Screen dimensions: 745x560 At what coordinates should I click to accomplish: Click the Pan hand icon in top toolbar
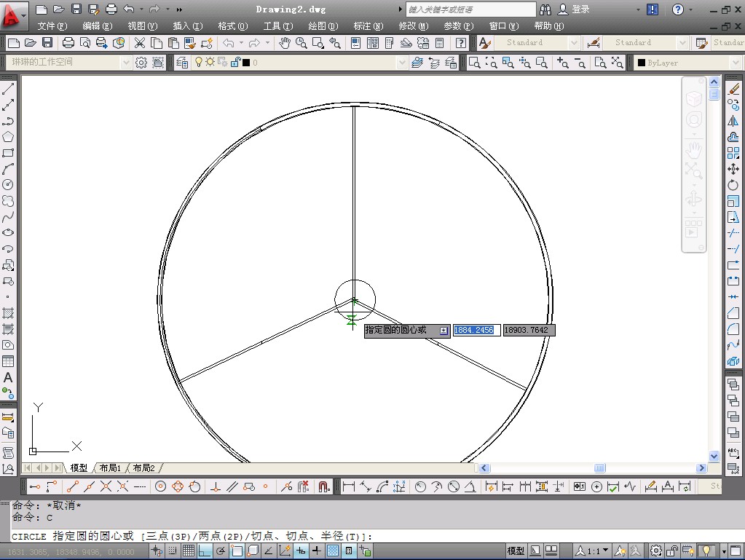point(284,43)
